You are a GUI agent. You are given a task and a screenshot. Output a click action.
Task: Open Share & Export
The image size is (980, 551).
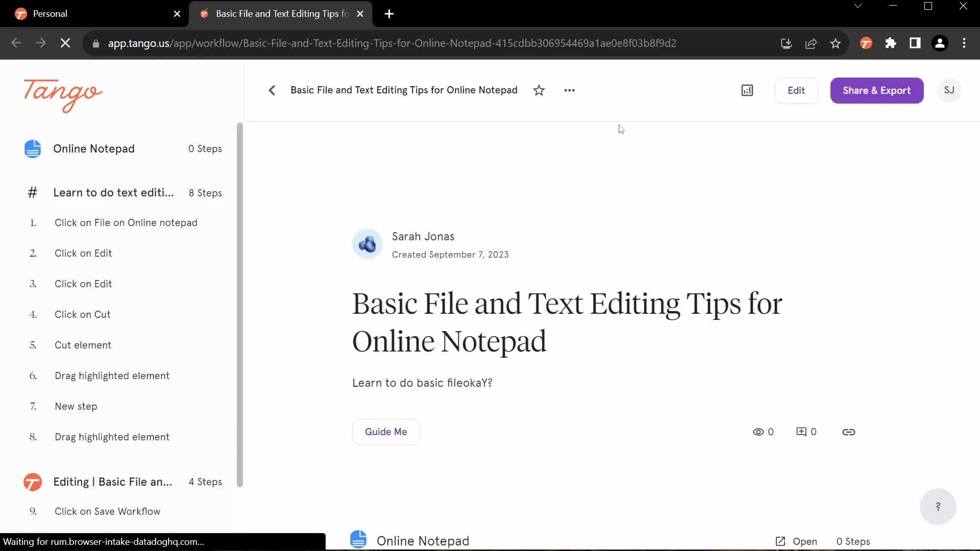click(x=877, y=90)
